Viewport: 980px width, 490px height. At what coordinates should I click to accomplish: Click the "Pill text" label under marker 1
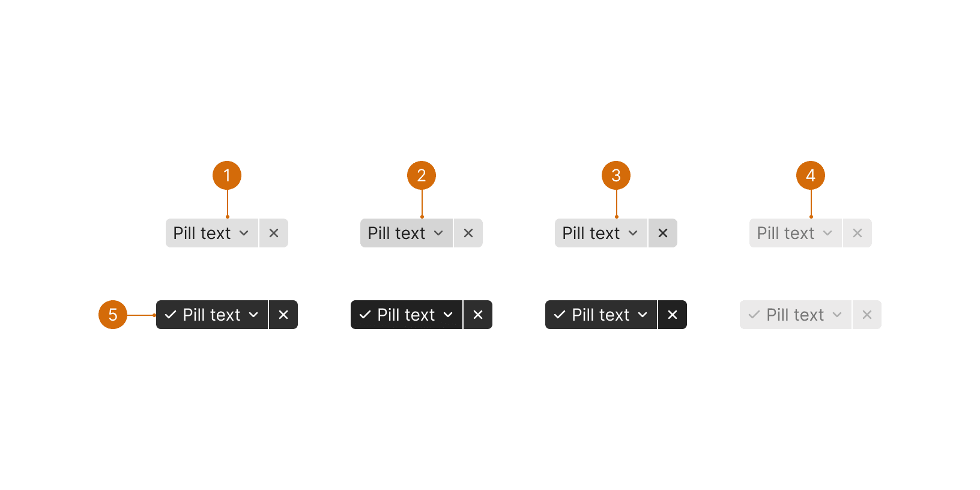point(202,233)
